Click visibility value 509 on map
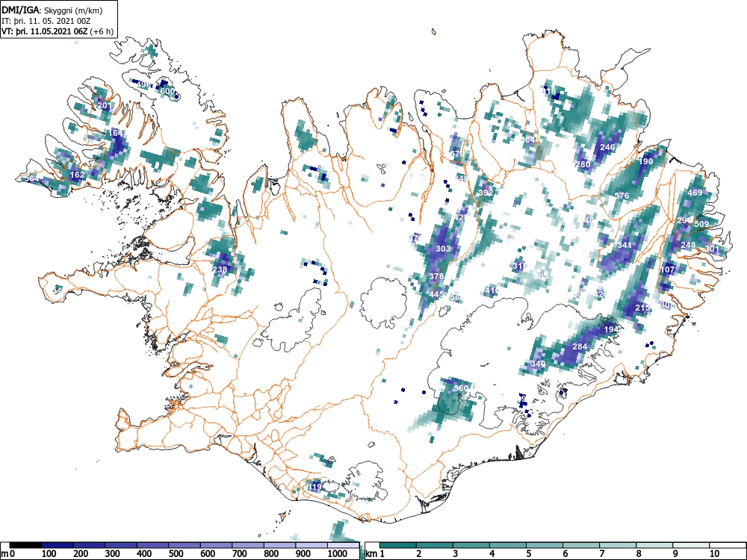The height and width of the screenshot is (560, 747). pyautogui.click(x=701, y=224)
